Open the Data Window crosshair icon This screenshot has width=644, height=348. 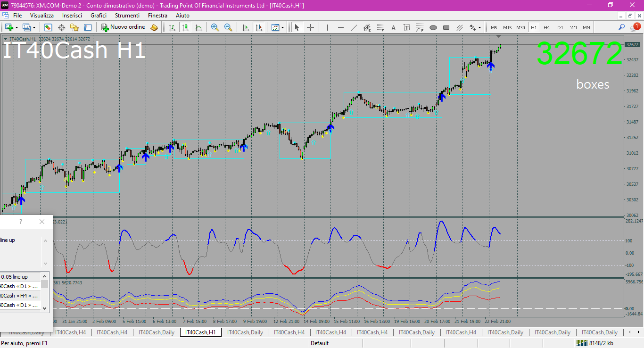[61, 27]
